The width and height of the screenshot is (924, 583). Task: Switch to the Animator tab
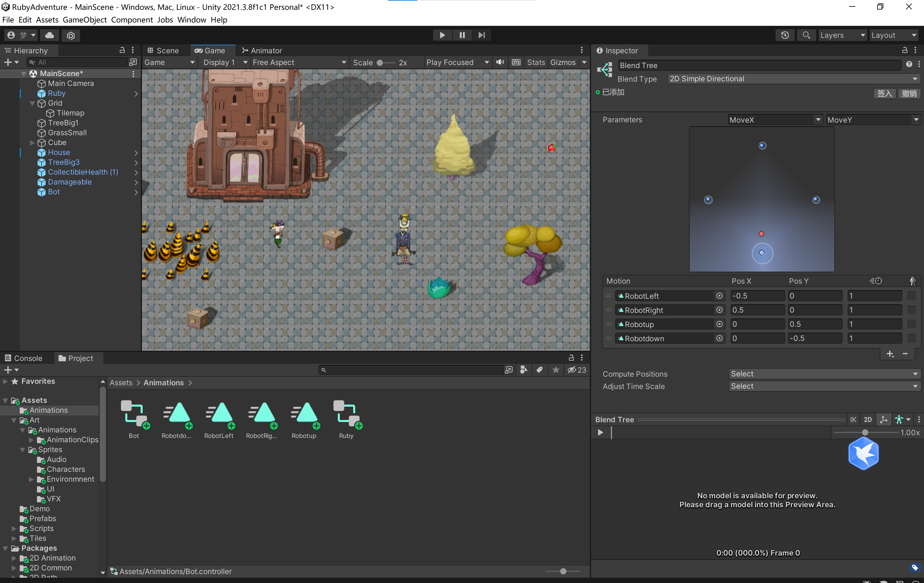coord(262,50)
